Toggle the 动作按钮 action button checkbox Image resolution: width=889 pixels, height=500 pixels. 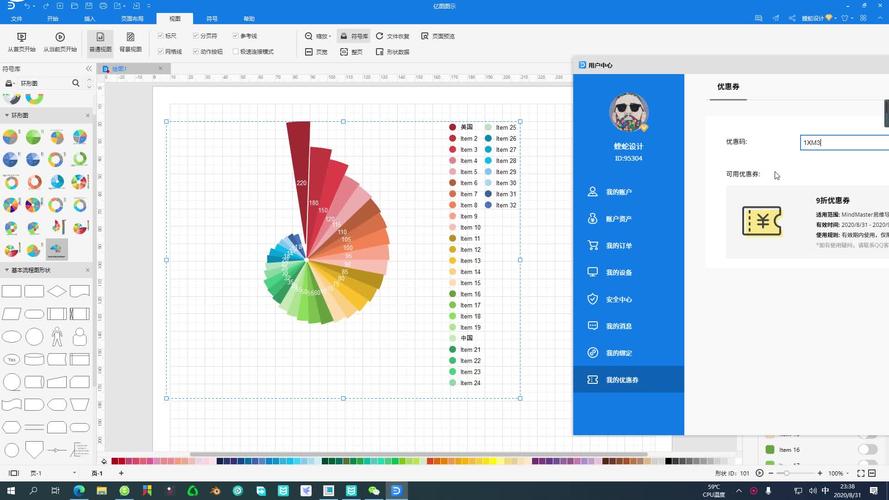tap(196, 52)
